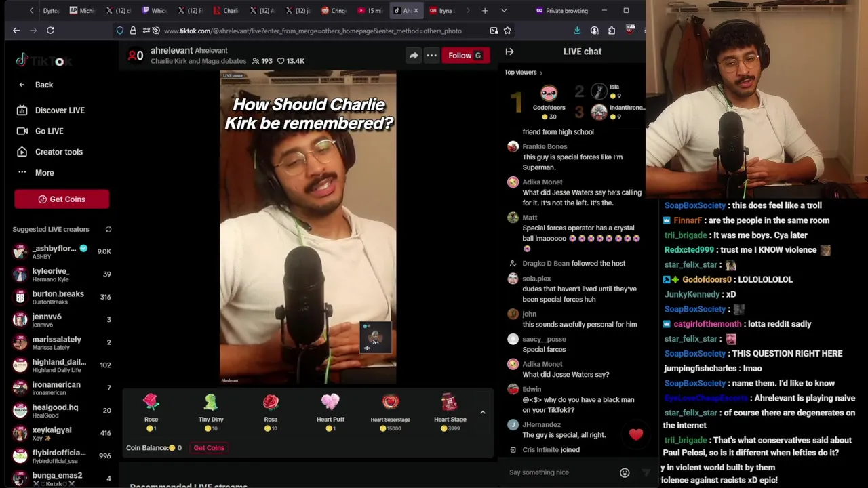Switch to the YouTube '15 mi' tab
This screenshot has height=488, width=868.
(x=370, y=11)
